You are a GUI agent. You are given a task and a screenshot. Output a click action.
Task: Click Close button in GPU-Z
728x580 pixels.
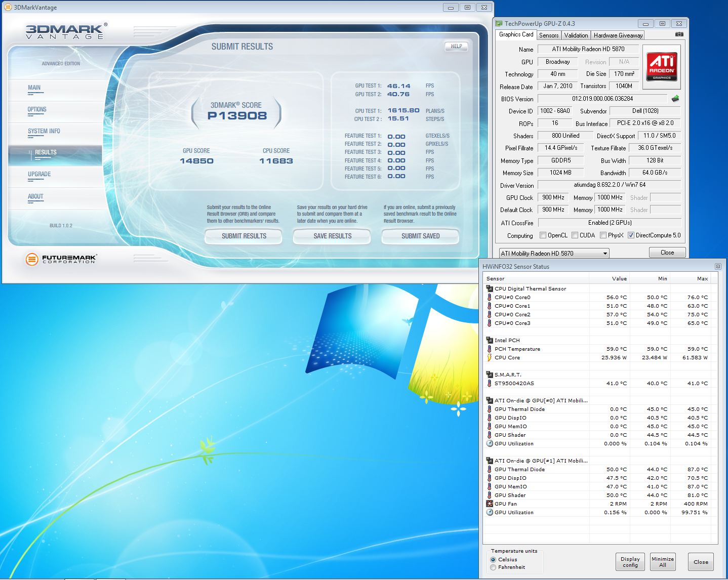pyautogui.click(x=667, y=253)
